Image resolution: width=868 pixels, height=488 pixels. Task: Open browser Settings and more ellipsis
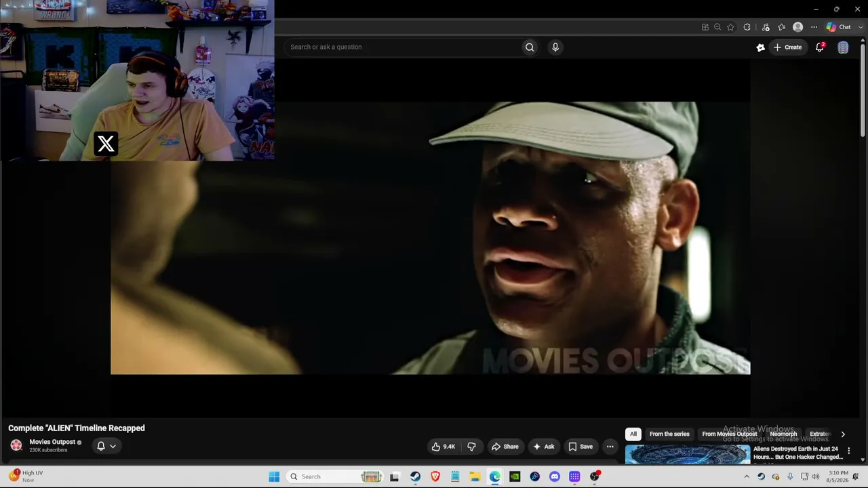(814, 27)
